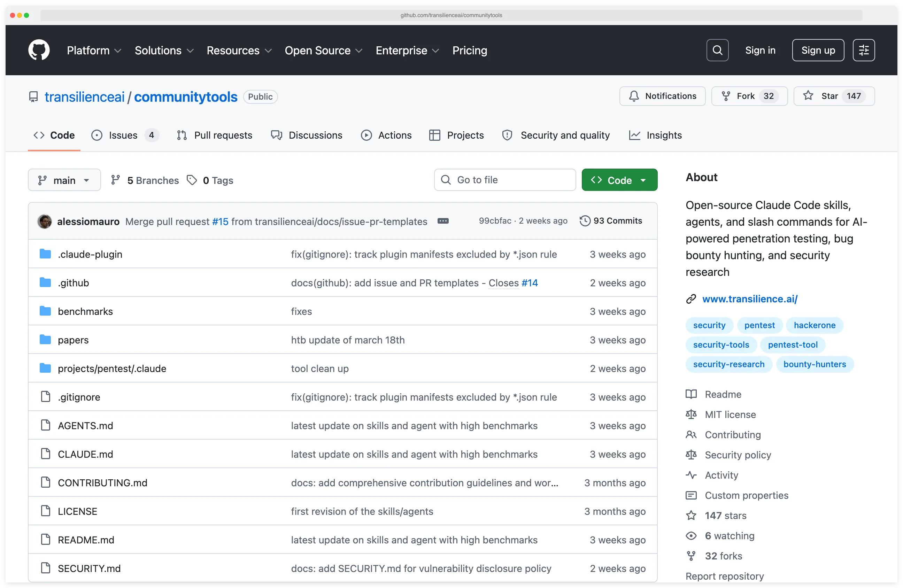This screenshot has width=903, height=588.
Task: Open commit history via the clock icon
Action: (x=585, y=220)
